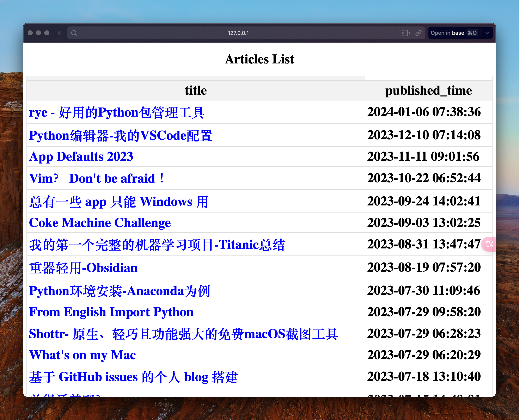519x420 pixels.
Task: Open the App Defaults 2023 article
Action: 81,156
